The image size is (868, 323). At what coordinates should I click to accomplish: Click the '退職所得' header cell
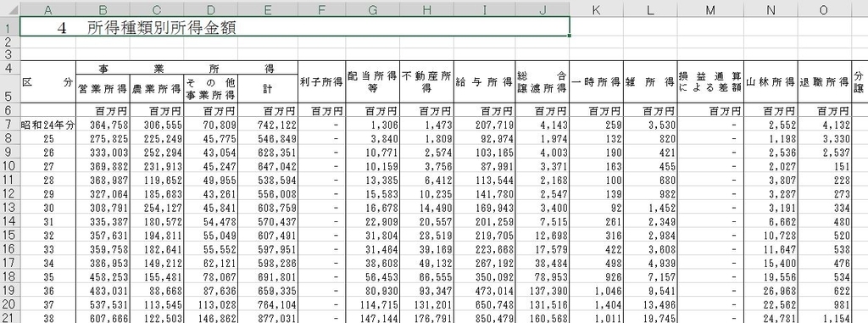(x=824, y=82)
